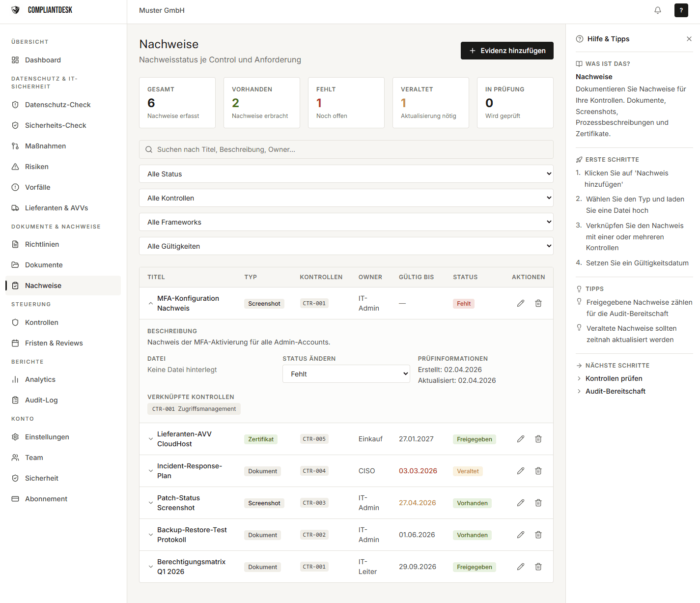Image resolution: width=700 pixels, height=603 pixels.
Task: Click the notification bell icon
Action: pyautogui.click(x=657, y=10)
